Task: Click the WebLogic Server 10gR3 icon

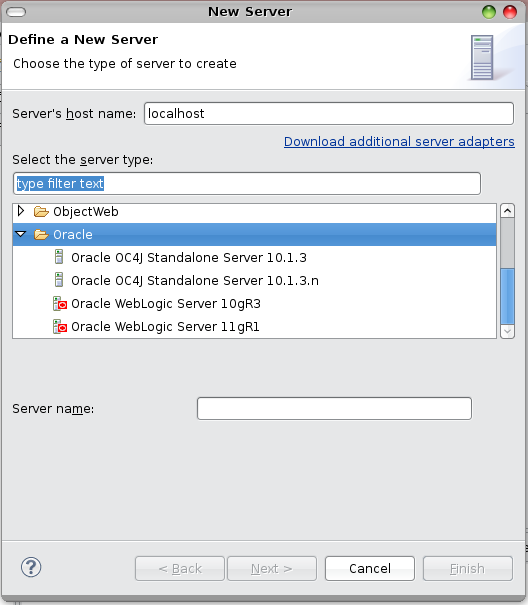Action: click(60, 304)
